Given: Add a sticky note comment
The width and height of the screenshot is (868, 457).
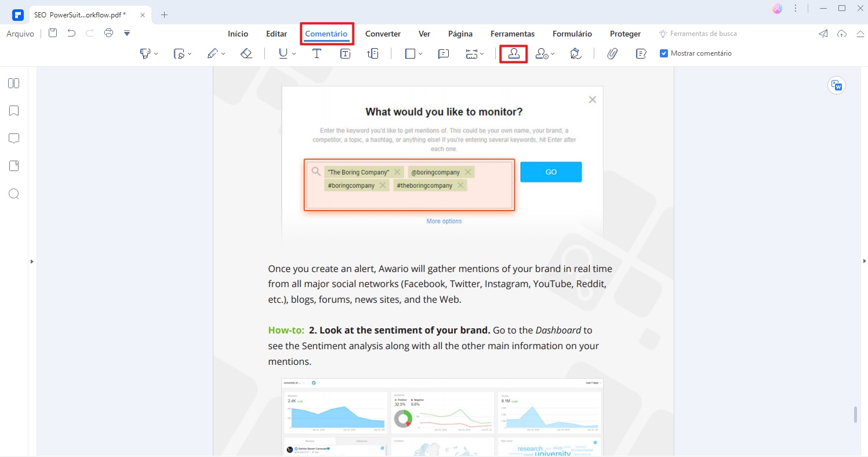Looking at the screenshot, I should (444, 53).
